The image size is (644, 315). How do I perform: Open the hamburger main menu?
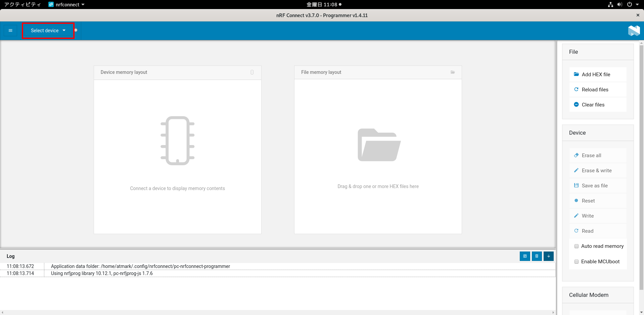(10, 31)
